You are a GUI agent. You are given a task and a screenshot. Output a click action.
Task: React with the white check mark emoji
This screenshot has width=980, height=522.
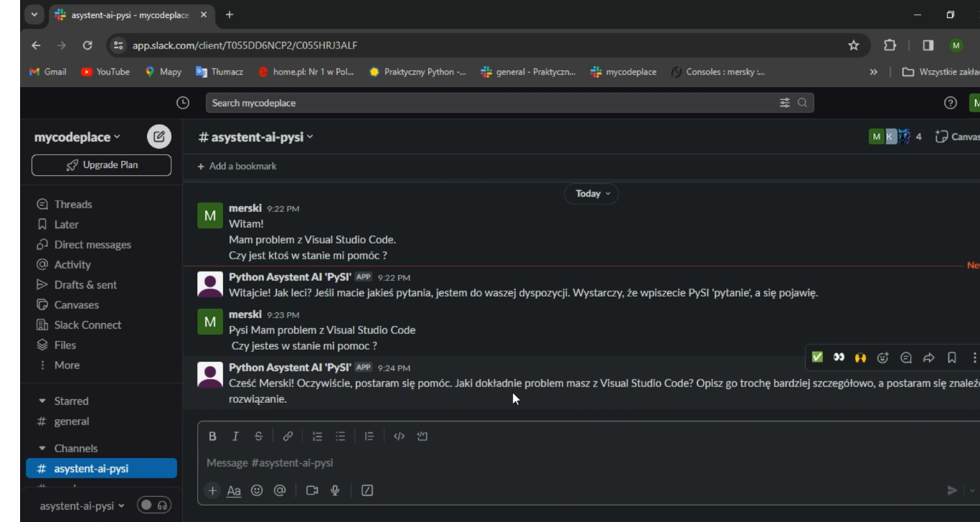click(x=817, y=357)
